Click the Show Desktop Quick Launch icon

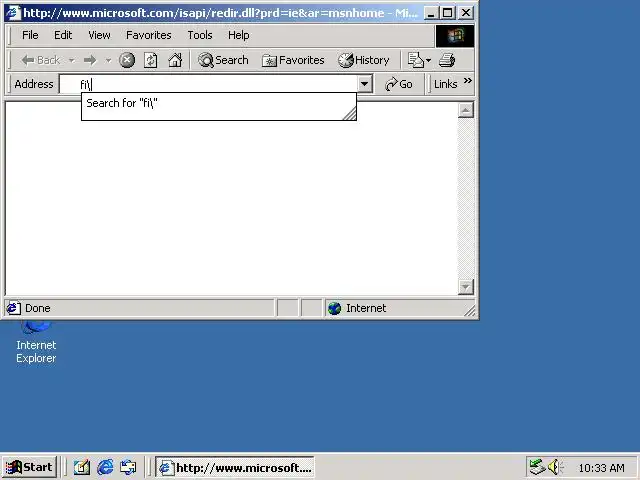tap(82, 467)
